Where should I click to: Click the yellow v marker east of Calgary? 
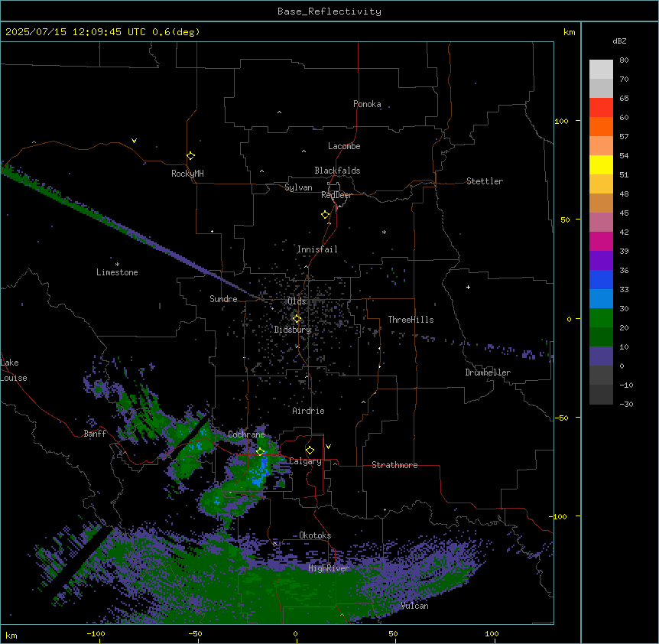(328, 447)
